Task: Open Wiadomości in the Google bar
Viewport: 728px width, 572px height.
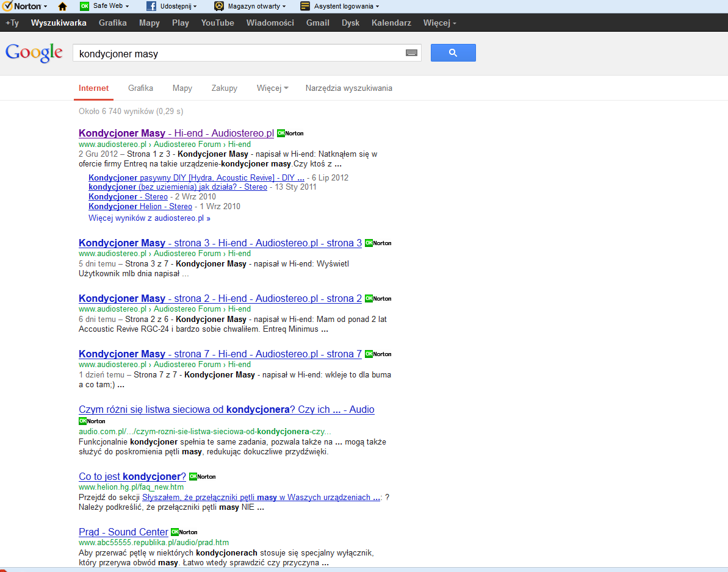Action: (x=270, y=23)
